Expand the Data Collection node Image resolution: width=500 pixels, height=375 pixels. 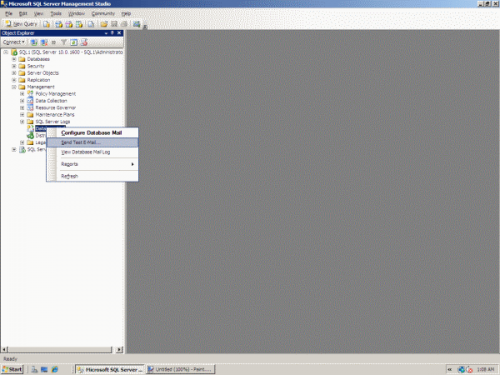(x=22, y=101)
